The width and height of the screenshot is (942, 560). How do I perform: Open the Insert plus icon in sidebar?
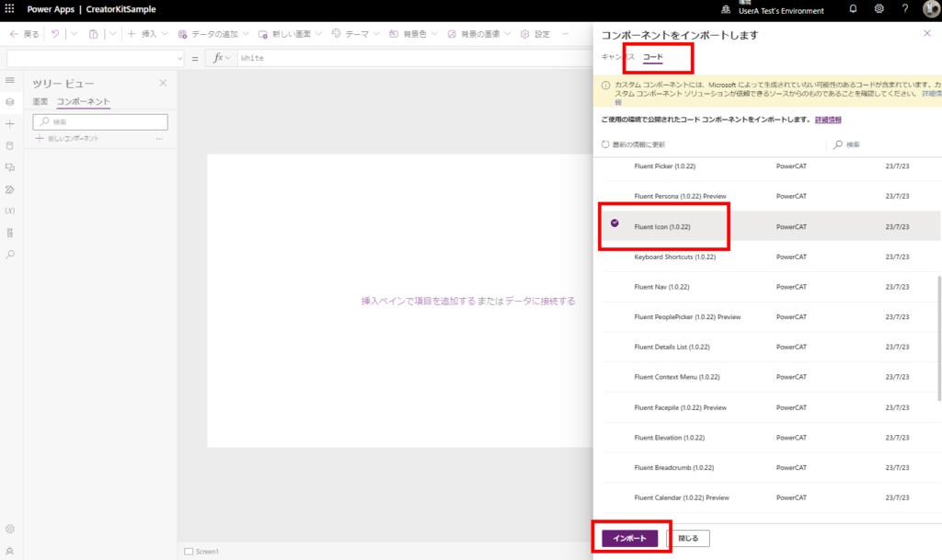(10, 123)
